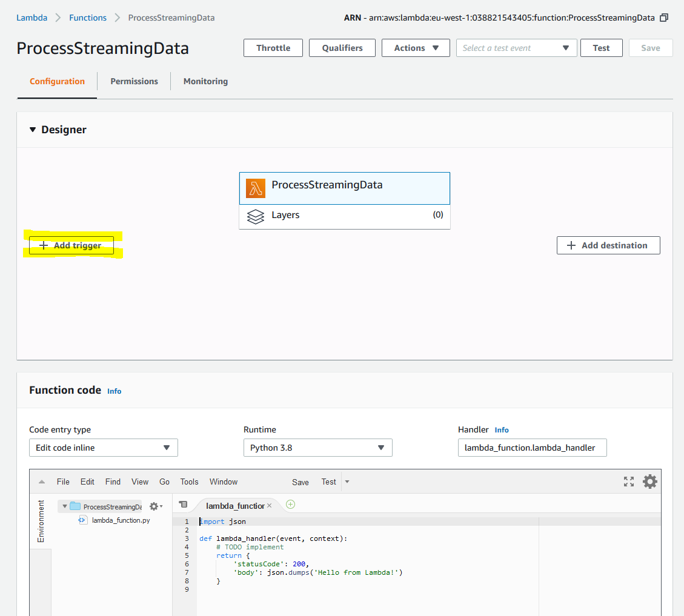
Task: Open the editor Find menu
Action: 113,482
